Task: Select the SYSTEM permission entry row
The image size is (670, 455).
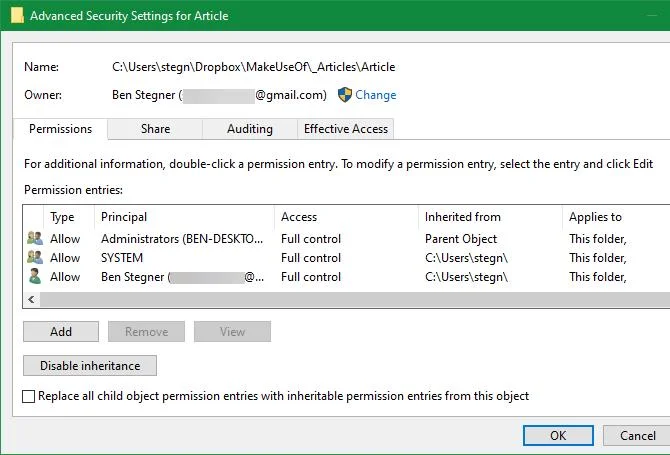Action: [347, 258]
